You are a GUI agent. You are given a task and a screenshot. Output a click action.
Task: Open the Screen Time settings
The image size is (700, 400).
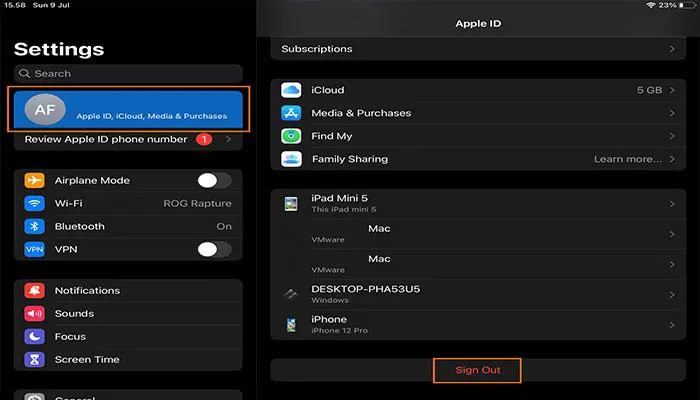pyautogui.click(x=128, y=359)
